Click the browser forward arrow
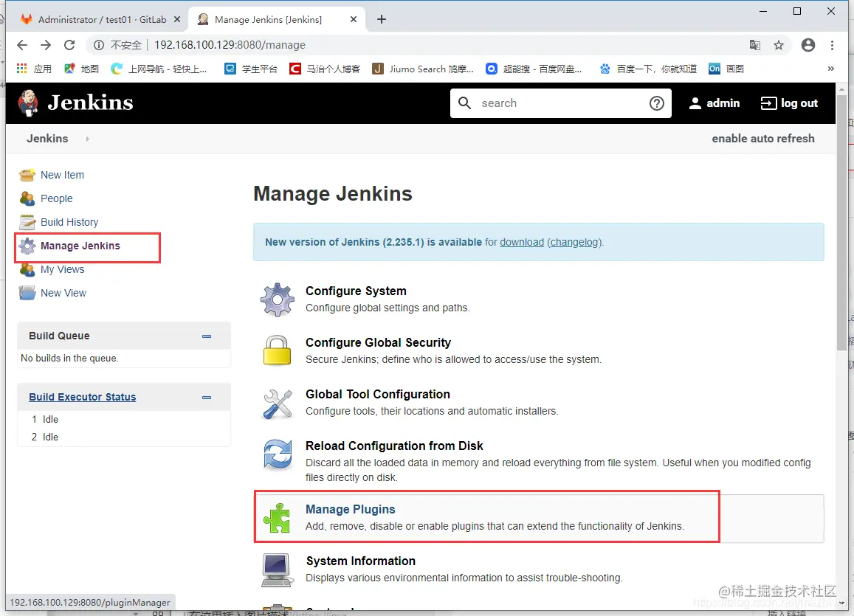Screen dimensions: 854x616 click(46, 45)
